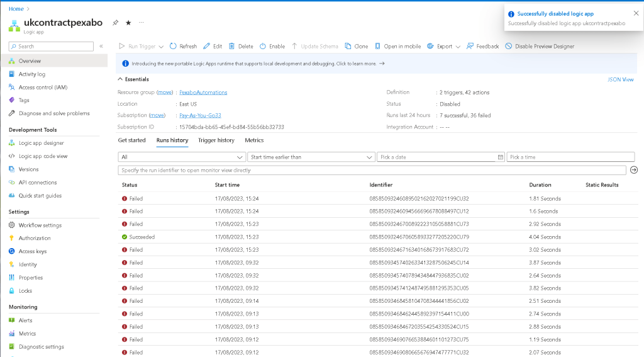Switch to the Metrics tab
Image resolution: width=644 pixels, height=357 pixels.
[254, 140]
